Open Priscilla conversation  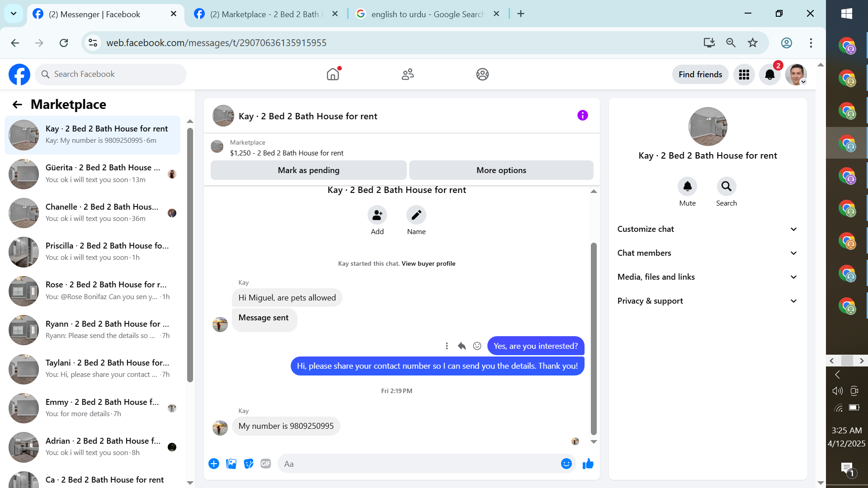tap(93, 252)
